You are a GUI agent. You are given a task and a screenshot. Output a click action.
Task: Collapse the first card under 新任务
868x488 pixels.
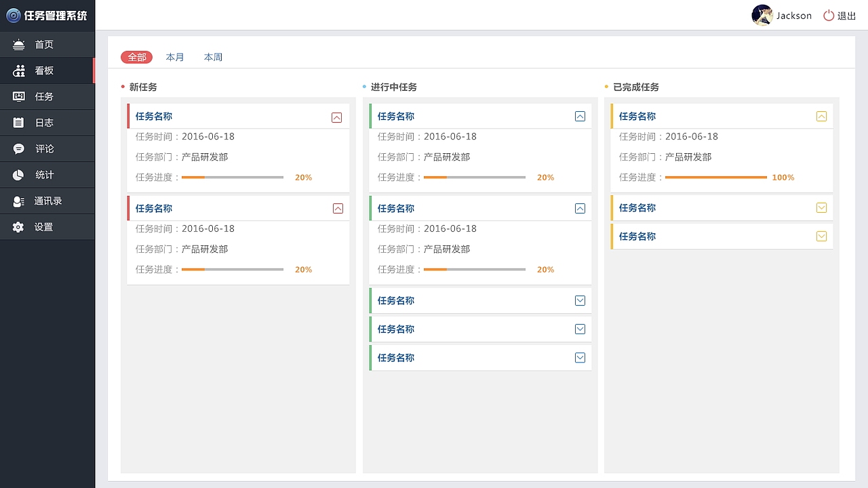pyautogui.click(x=337, y=117)
